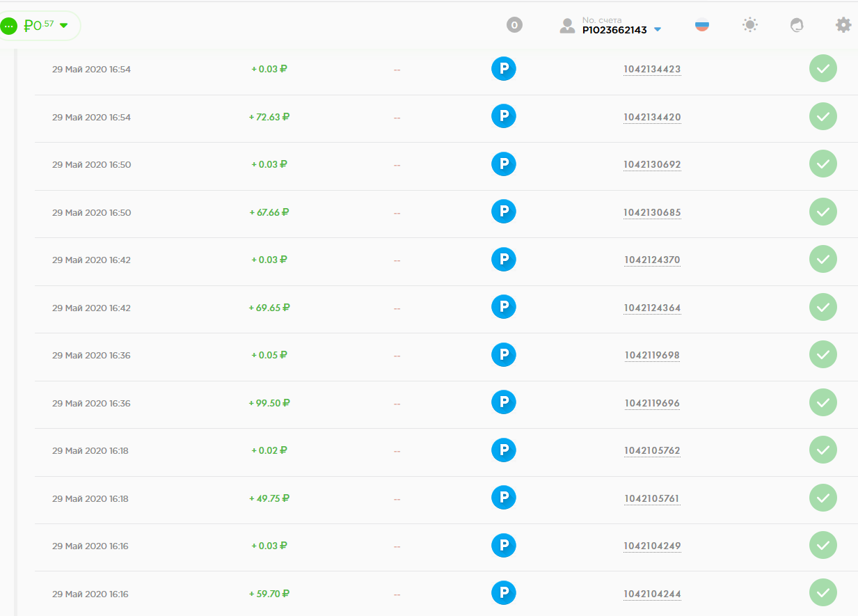Click the Payeer icon for transaction 1042105761

point(504,498)
